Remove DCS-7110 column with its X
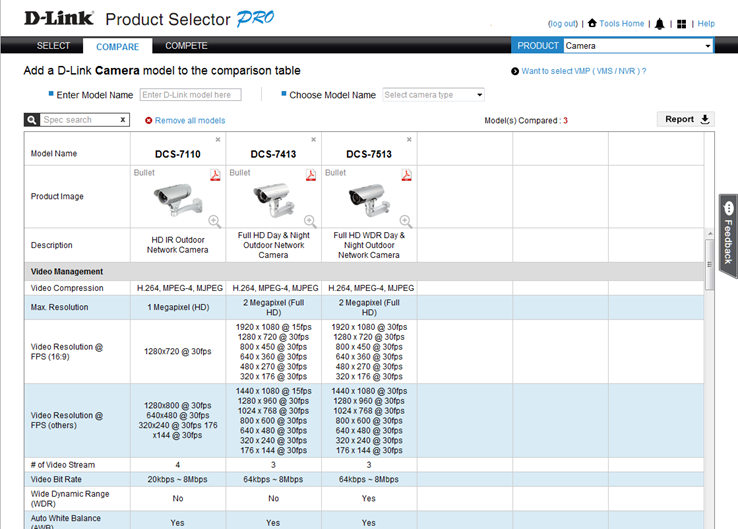Viewport: 738px width, 529px height. click(x=217, y=140)
